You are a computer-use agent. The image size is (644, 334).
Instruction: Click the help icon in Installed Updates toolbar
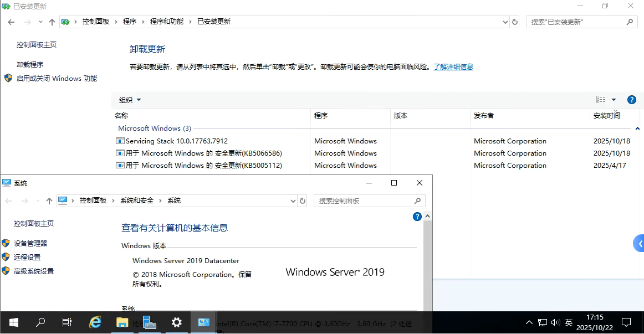631,100
